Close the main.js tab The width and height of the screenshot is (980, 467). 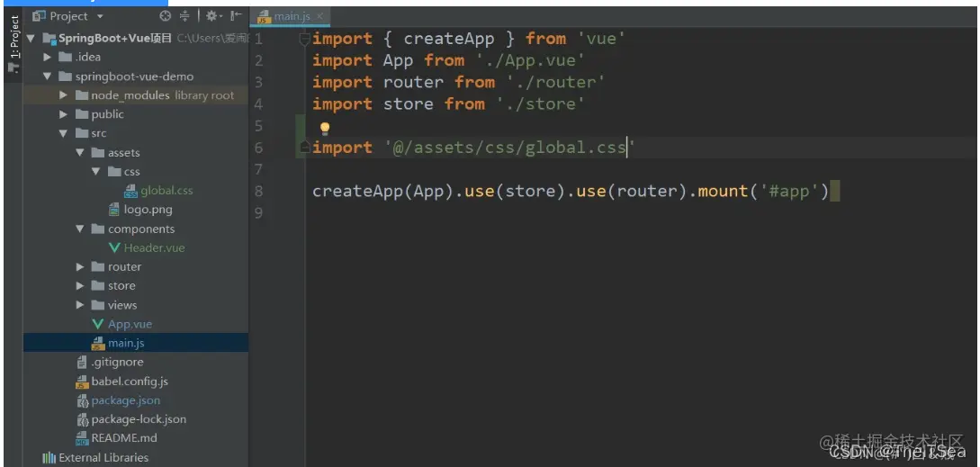pyautogui.click(x=319, y=17)
